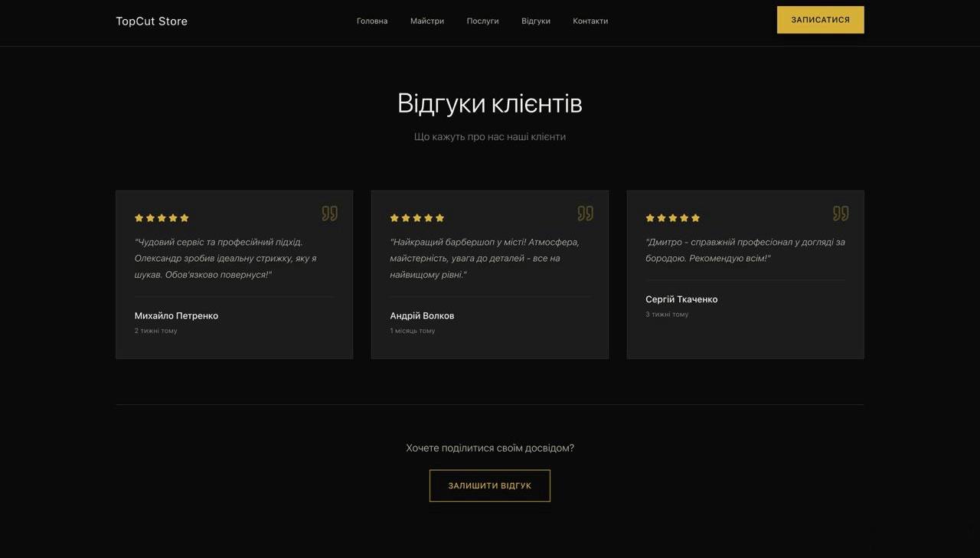Open the Головна navigation link
This screenshot has height=558, width=980.
click(x=371, y=21)
